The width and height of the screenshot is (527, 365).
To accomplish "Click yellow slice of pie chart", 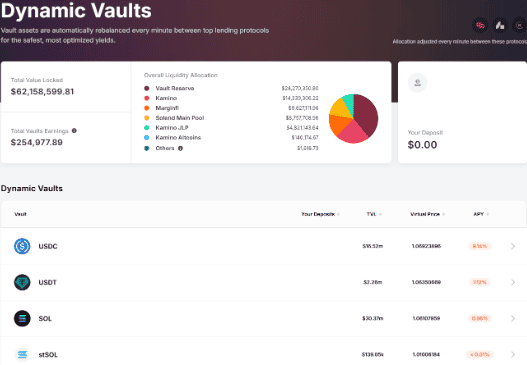I will pos(340,108).
